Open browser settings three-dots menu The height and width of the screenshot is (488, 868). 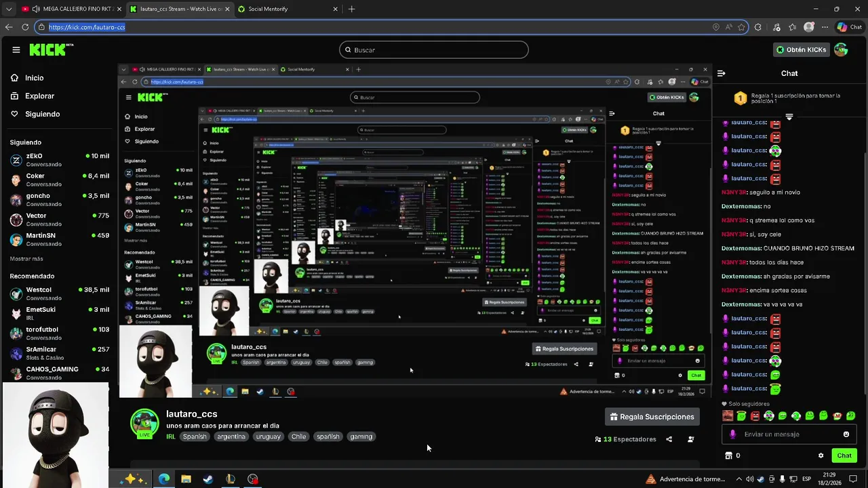825,27
